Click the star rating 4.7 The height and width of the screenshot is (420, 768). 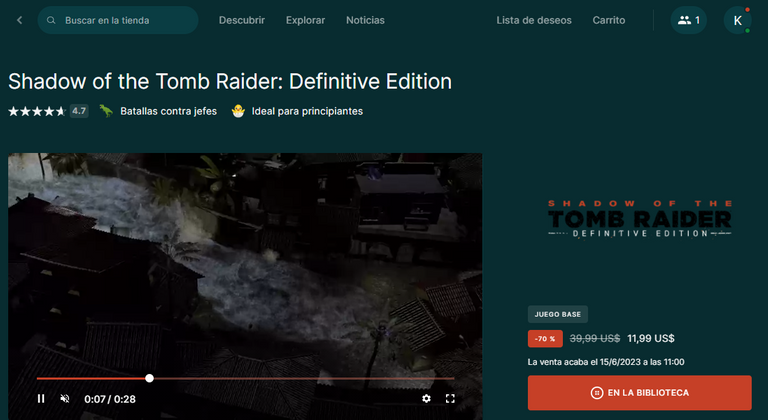point(48,111)
